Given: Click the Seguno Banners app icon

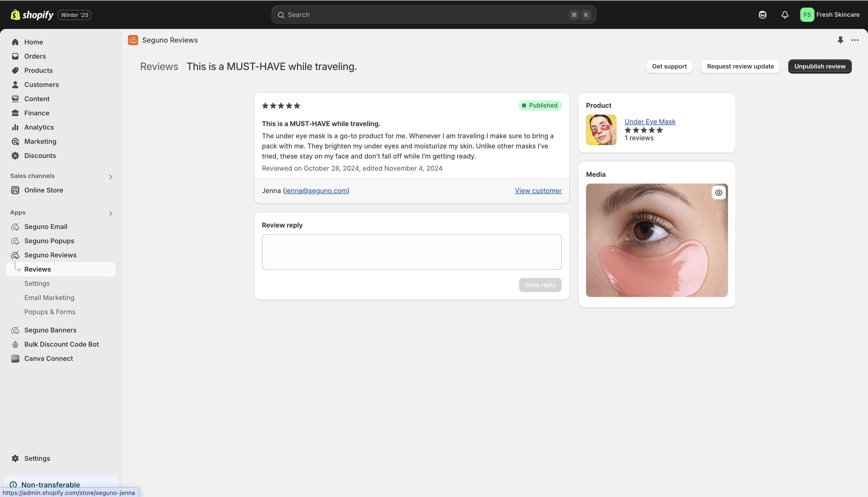Looking at the screenshot, I should (15, 330).
